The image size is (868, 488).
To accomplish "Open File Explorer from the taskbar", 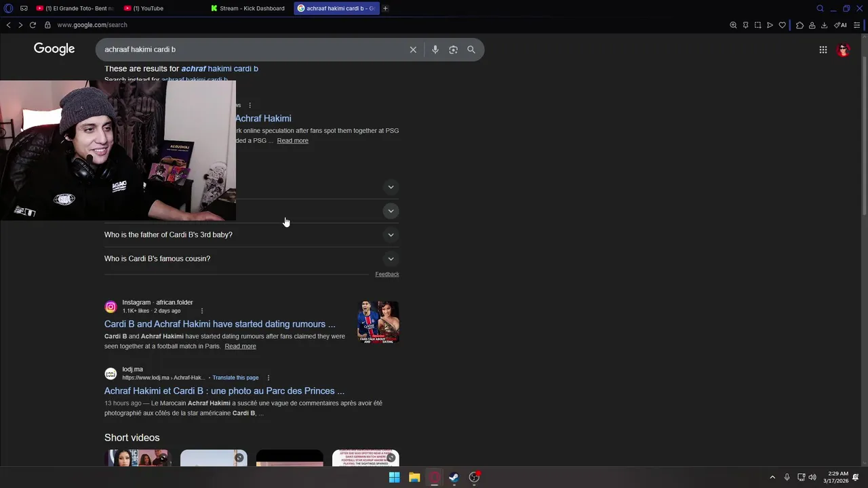I will click(x=414, y=477).
